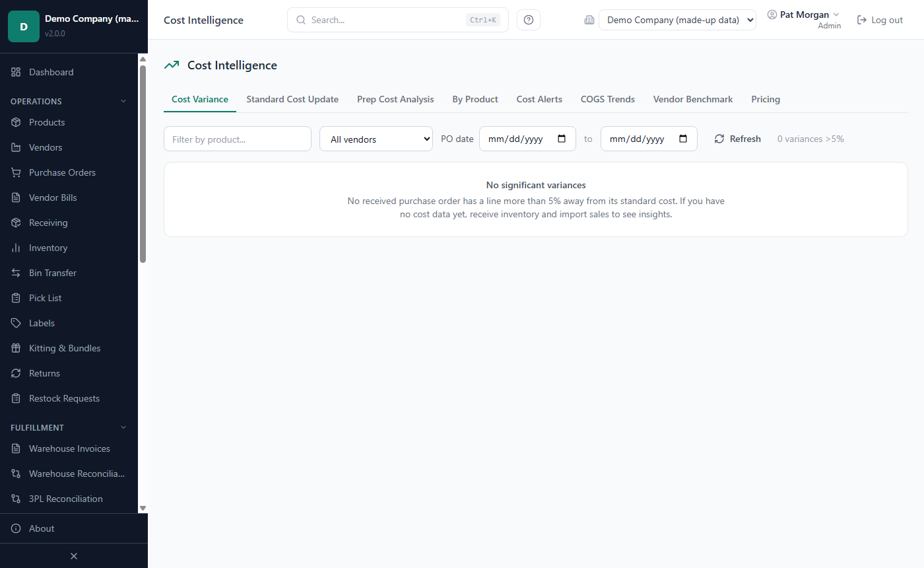This screenshot has width=924, height=568.
Task: Click in the Filter by product field
Action: [x=238, y=139]
